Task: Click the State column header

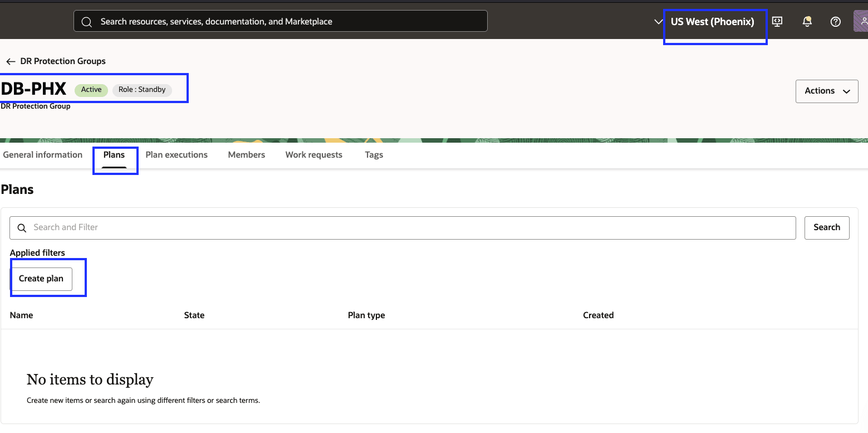Action: [x=194, y=315]
